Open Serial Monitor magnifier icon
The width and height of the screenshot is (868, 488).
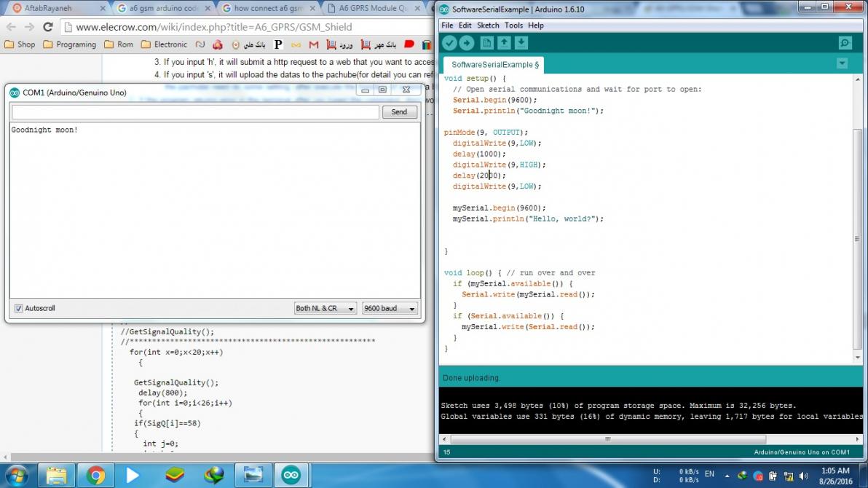(845, 44)
